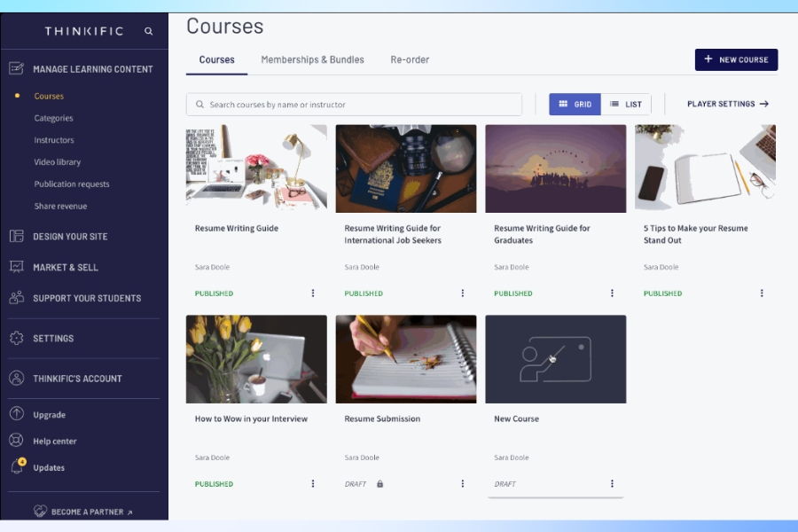Open Share revenue in the sidebar
The image size is (798, 532).
tap(60, 207)
